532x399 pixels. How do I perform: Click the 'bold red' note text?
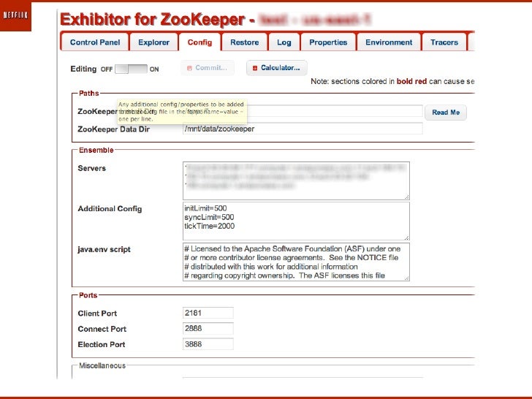[411, 81]
